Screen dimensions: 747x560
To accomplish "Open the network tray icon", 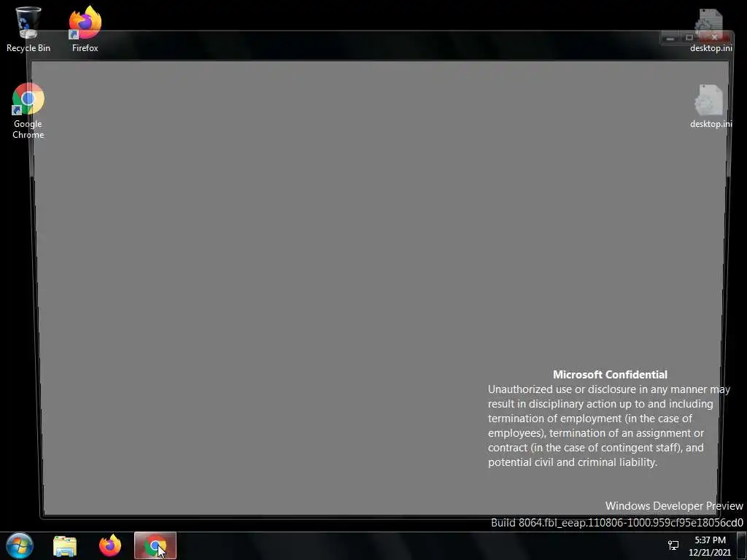I will point(673,545).
